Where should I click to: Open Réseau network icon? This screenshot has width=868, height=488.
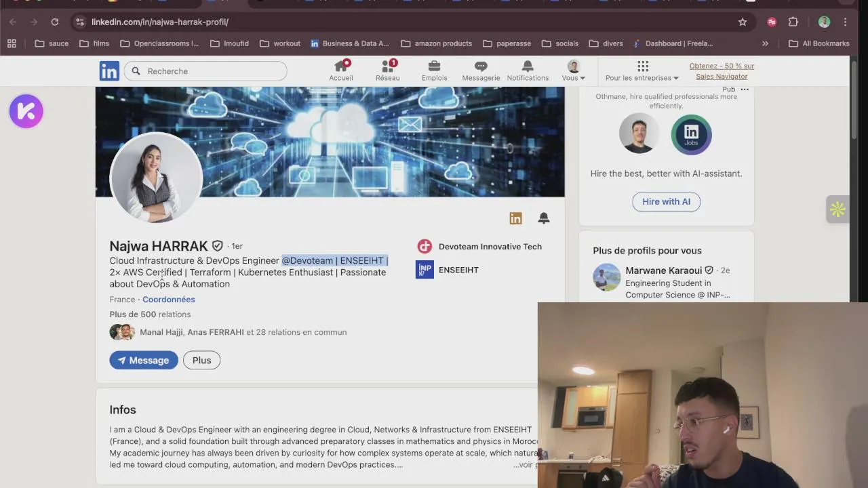[388, 70]
